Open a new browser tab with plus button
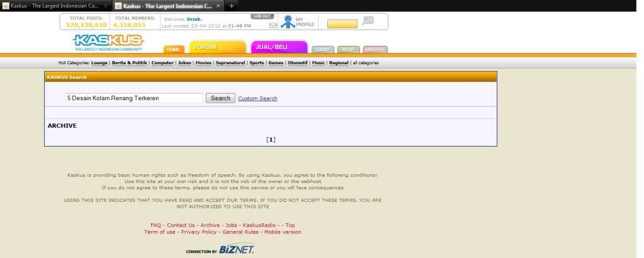 click(231, 6)
